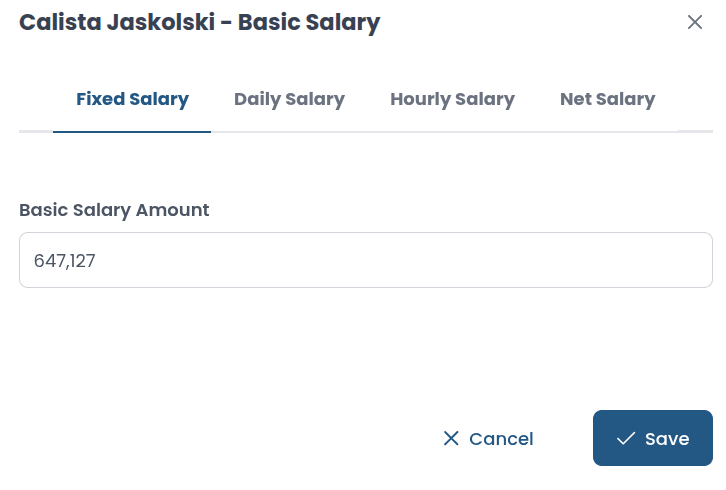Switch to the Fixed Salary tab
726x490 pixels.
132,99
